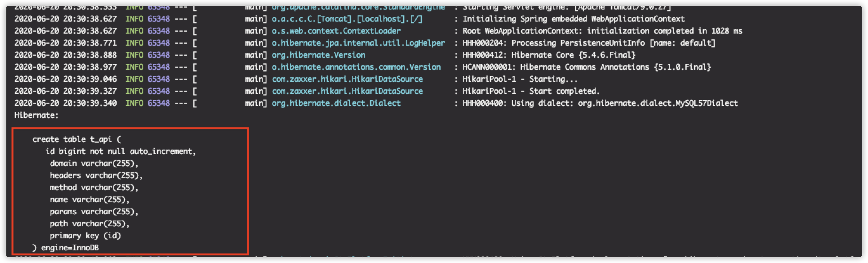The height and width of the screenshot is (263, 868).
Task: Click the o.a.c.c.C.[Tomcat].[localhost].[/] logger name
Action: (347, 19)
